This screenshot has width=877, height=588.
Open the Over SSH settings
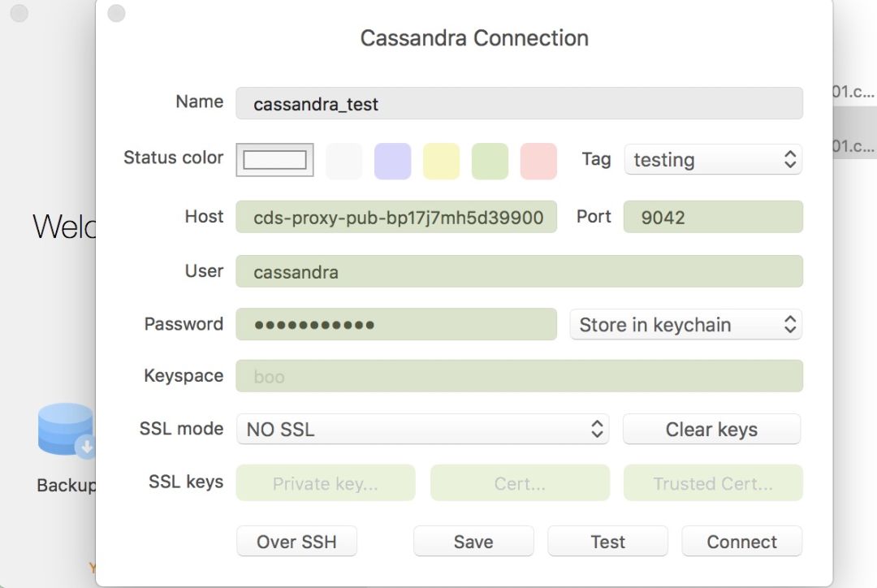296,542
